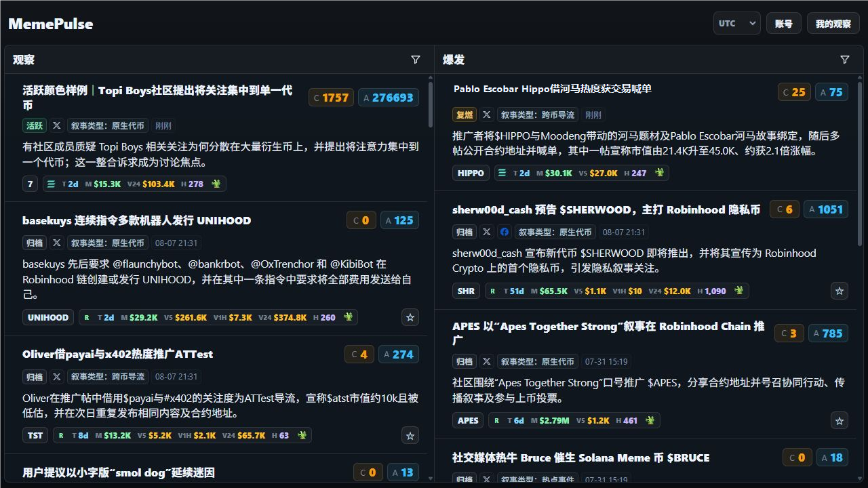Click the green frog icon in HIPPO stats
868x488 pixels.
pyautogui.click(x=659, y=173)
